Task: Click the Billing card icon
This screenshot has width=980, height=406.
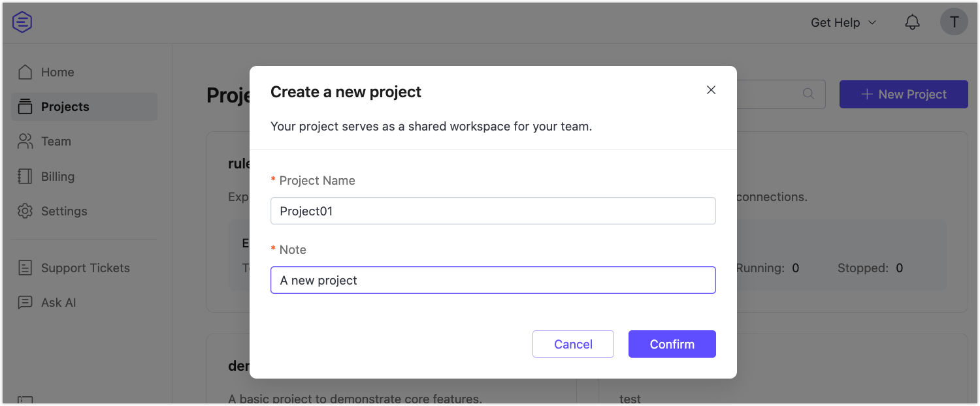Action: click(25, 176)
